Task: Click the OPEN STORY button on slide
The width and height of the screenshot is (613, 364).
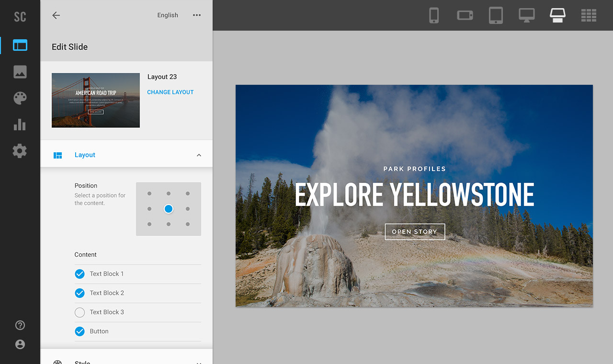Action: pos(415,232)
